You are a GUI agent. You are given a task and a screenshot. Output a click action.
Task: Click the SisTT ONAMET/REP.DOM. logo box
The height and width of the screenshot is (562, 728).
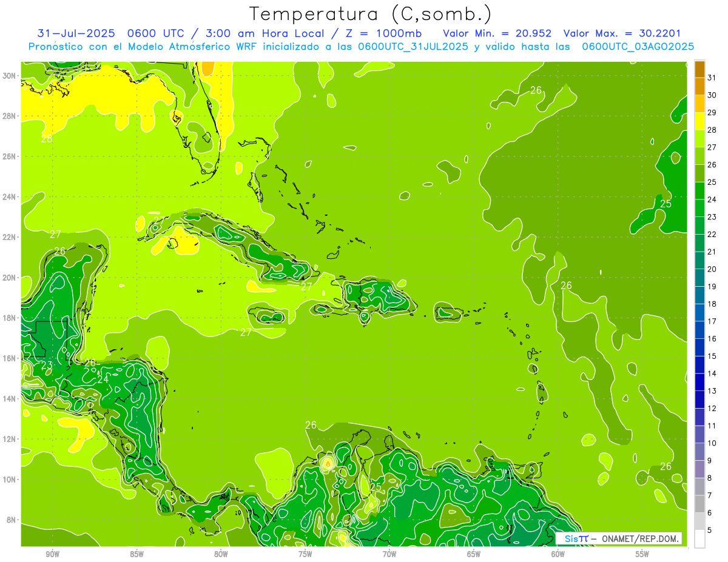618,538
